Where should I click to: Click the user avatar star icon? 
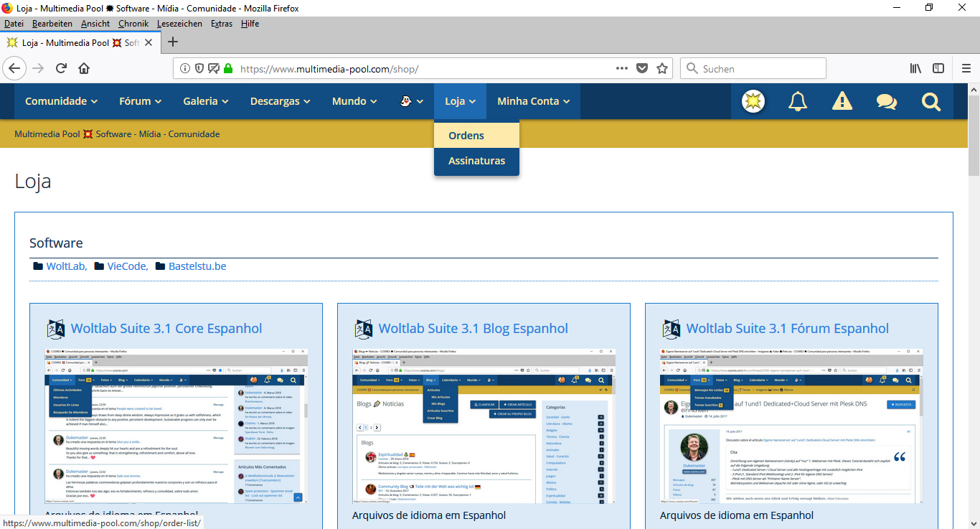pos(753,102)
